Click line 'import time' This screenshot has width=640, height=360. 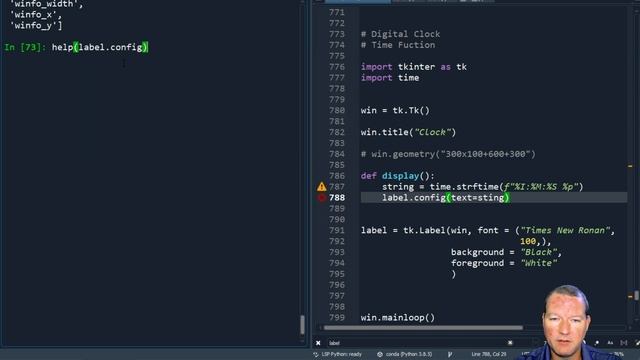coord(390,78)
